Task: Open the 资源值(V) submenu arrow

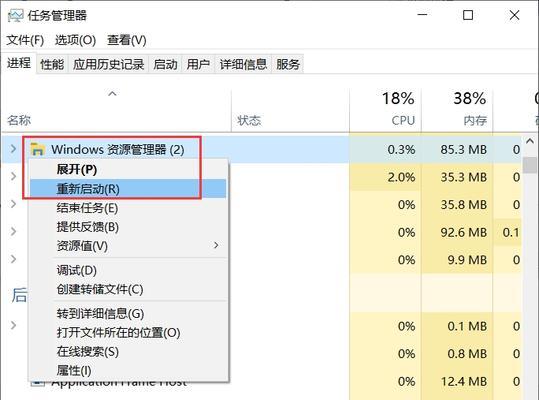Action: pos(216,245)
